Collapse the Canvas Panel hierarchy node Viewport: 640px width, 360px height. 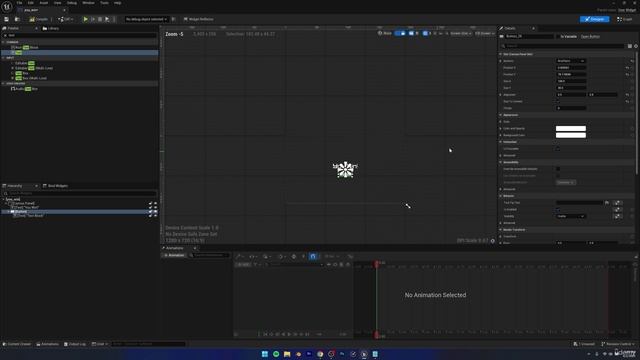tap(6, 203)
